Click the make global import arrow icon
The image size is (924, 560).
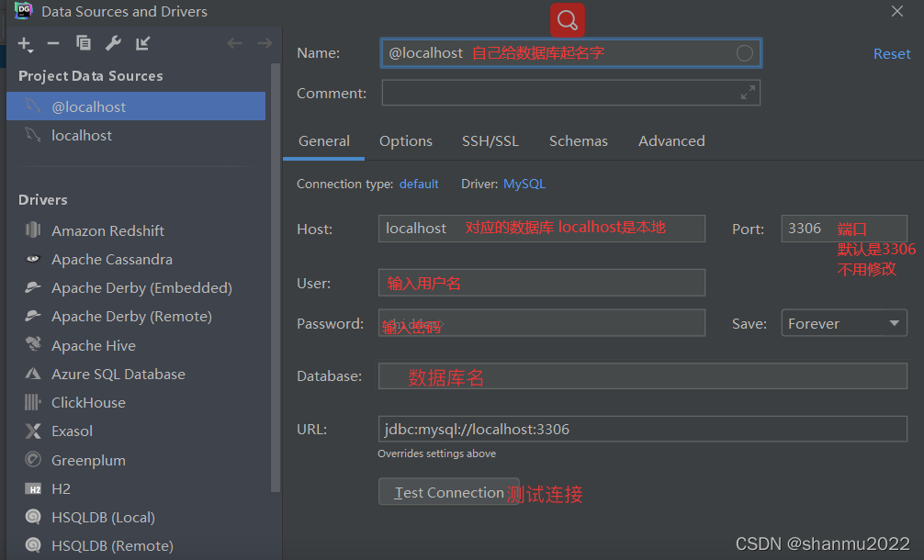click(x=142, y=43)
